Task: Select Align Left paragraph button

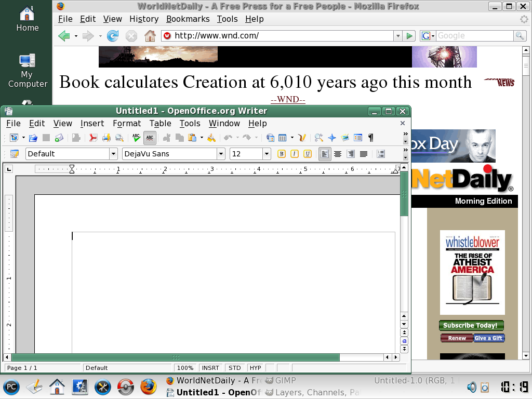Action: tap(325, 154)
